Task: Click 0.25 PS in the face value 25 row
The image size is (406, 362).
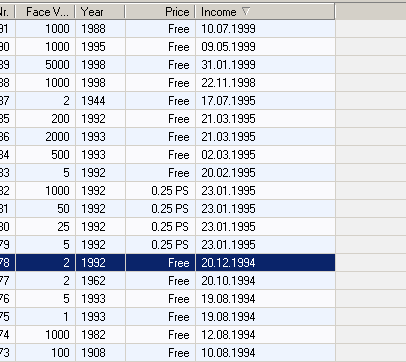Action: 170,227
